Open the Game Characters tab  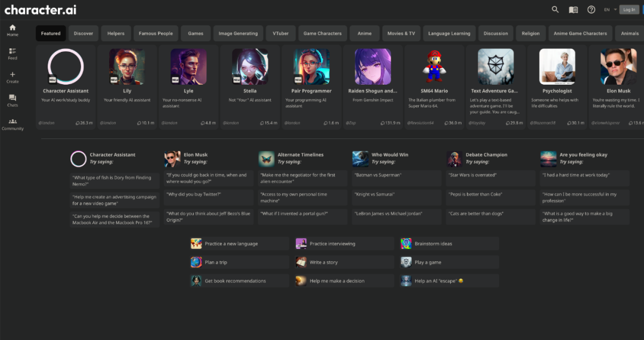[323, 33]
